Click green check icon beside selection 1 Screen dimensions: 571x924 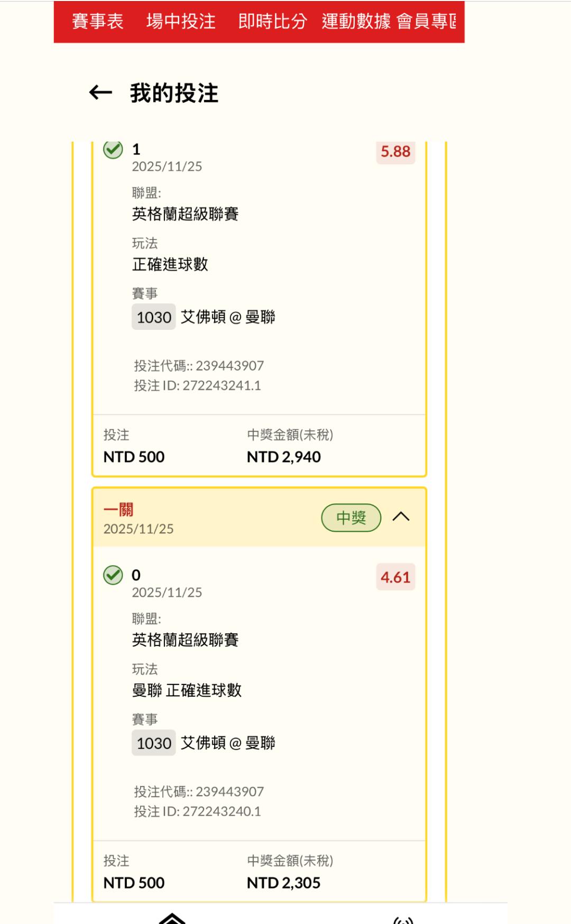pos(113,150)
